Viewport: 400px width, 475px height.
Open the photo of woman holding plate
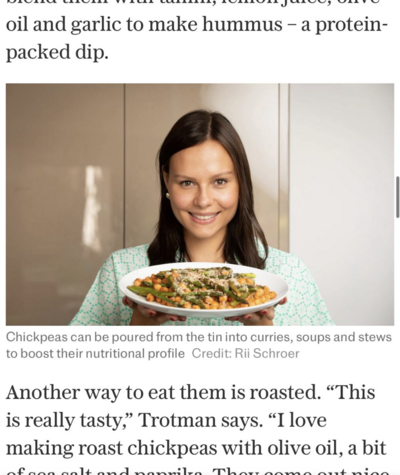point(200,204)
